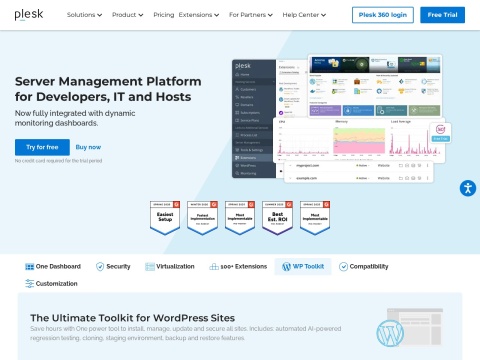
Task: Click the Plesk 360 login button
Action: click(x=383, y=15)
